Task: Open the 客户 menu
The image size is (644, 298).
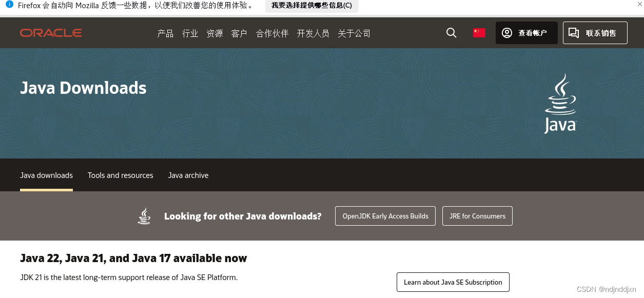Action: (239, 33)
